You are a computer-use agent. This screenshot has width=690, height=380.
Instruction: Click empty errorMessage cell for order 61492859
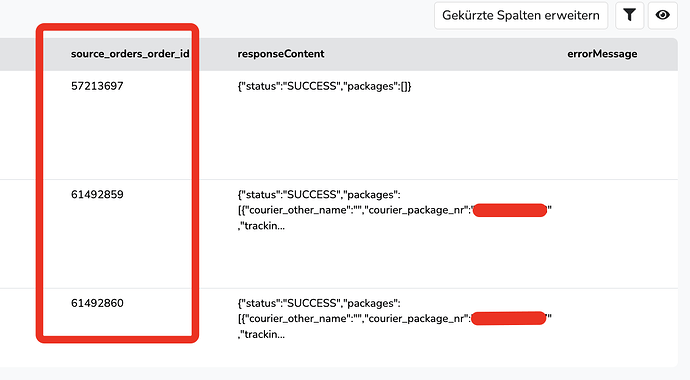[616, 234]
